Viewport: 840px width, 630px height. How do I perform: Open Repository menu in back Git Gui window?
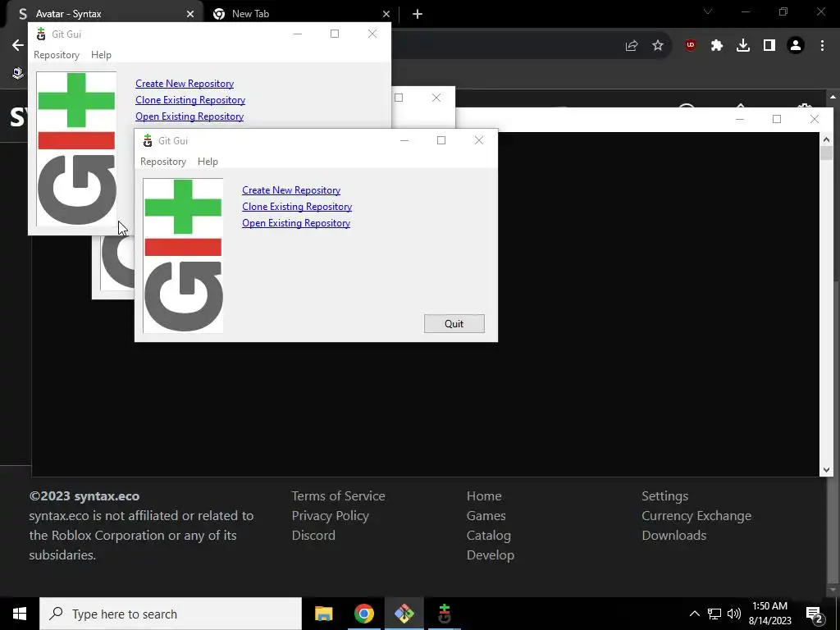coord(57,55)
